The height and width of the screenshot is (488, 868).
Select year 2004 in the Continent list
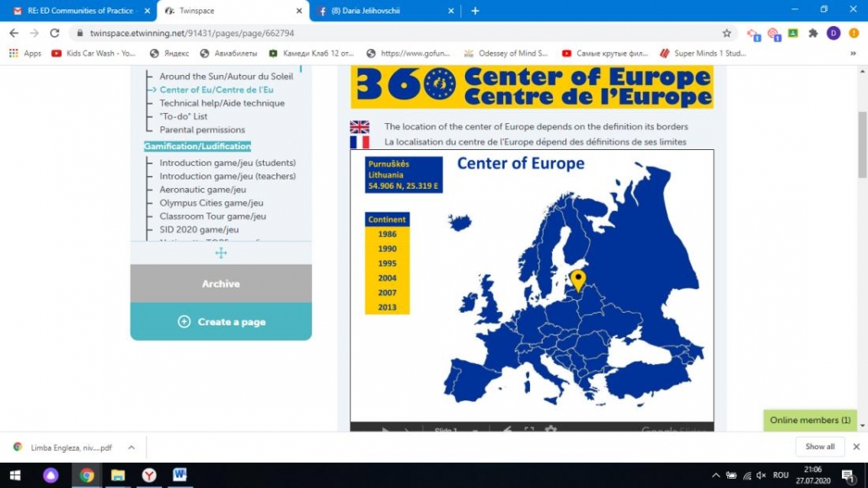tap(387, 278)
